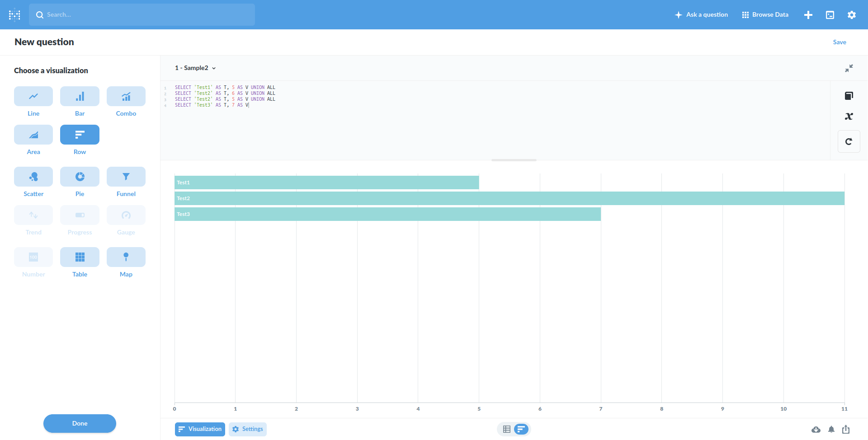The width and height of the screenshot is (868, 440).
Task: Collapse the SQL editor with the arrows icon
Action: pos(849,68)
